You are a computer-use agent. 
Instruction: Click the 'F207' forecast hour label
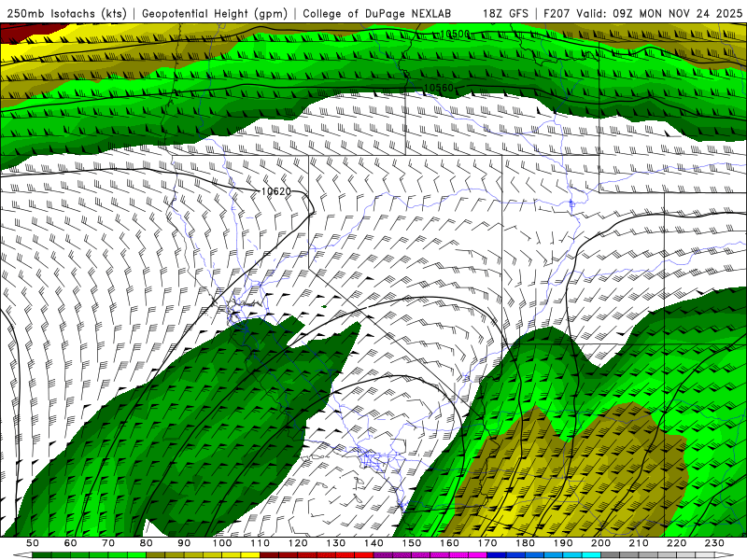557,13
